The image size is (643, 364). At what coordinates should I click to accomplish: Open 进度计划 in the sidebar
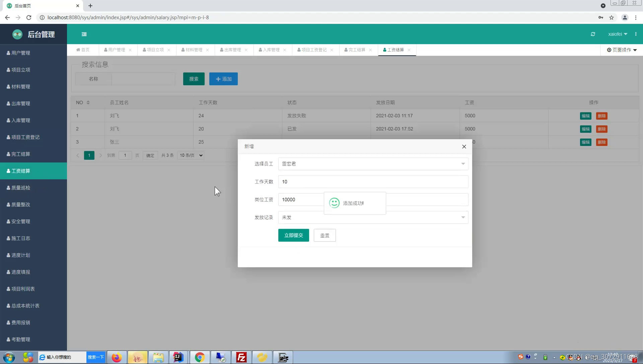[x=33, y=255]
